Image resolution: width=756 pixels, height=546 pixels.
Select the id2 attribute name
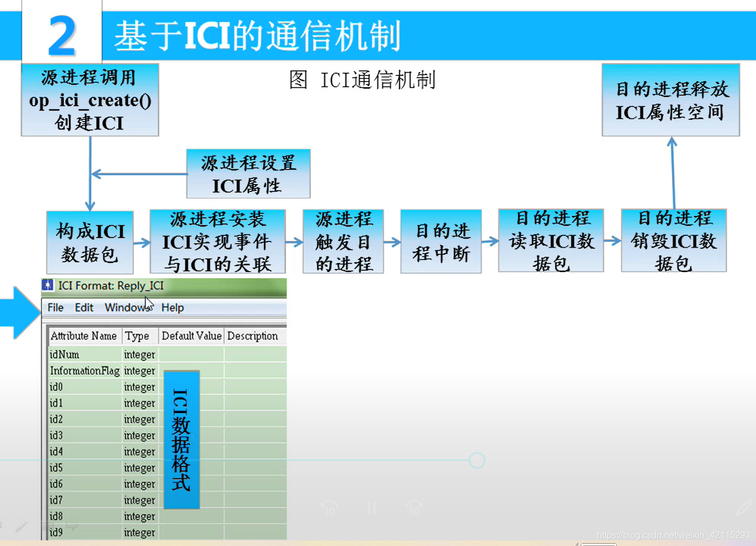(x=56, y=419)
